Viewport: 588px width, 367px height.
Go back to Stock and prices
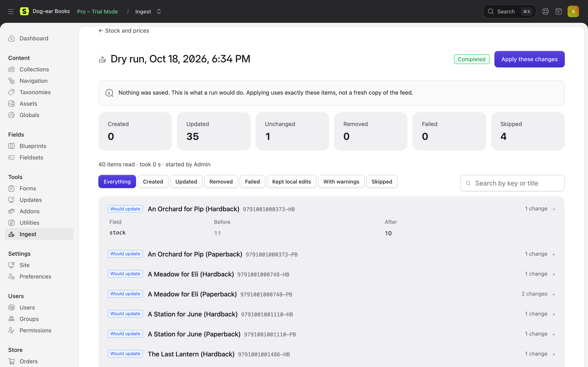coord(124,31)
